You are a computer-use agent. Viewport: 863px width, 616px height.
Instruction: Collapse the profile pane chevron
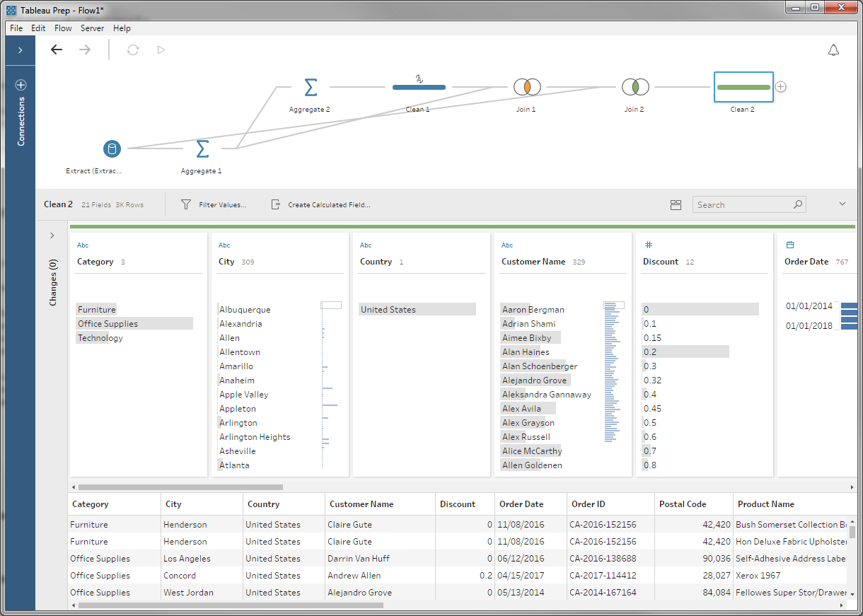click(x=842, y=204)
